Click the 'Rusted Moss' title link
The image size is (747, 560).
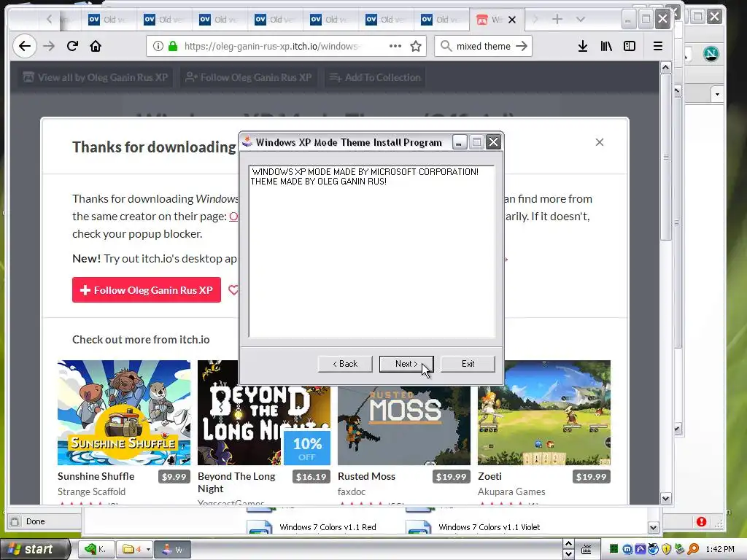pyautogui.click(x=366, y=476)
